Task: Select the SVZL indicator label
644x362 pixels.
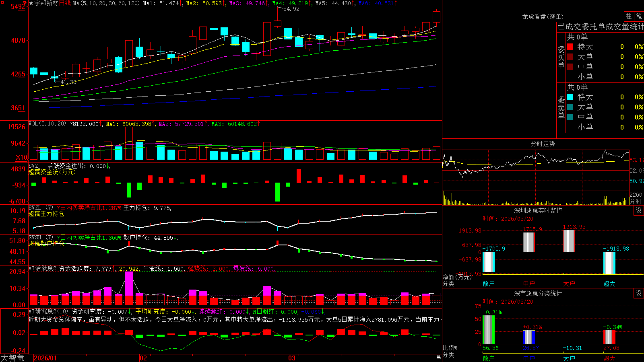Action: 35,208
